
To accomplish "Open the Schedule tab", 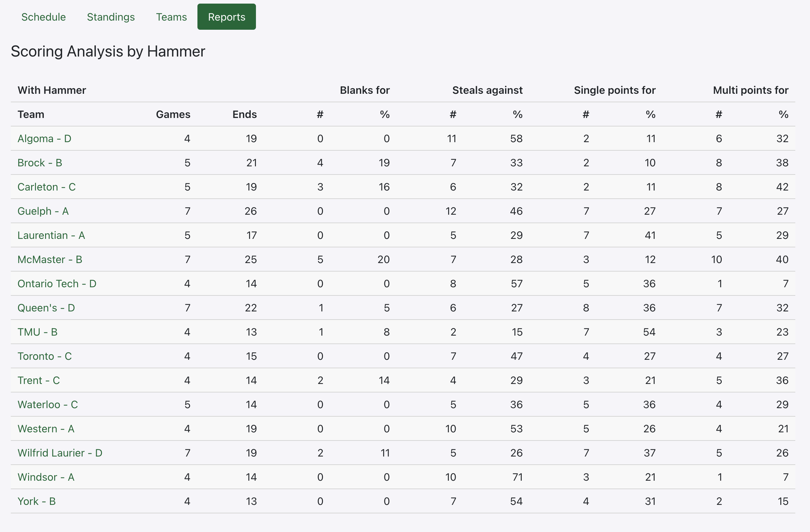I will click(x=43, y=17).
